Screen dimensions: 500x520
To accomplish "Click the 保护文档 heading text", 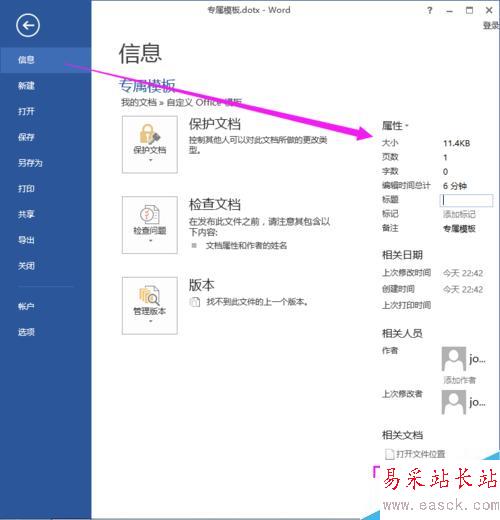I will (215, 124).
